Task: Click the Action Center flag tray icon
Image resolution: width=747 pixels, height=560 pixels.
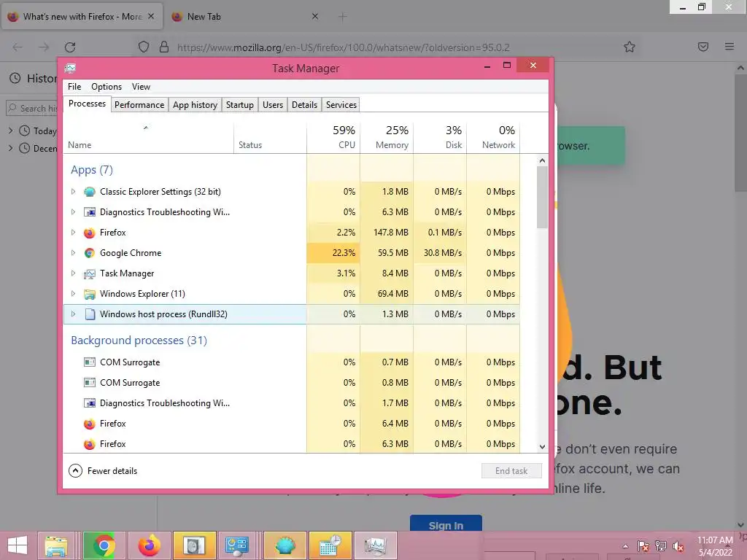Action: 643,546
